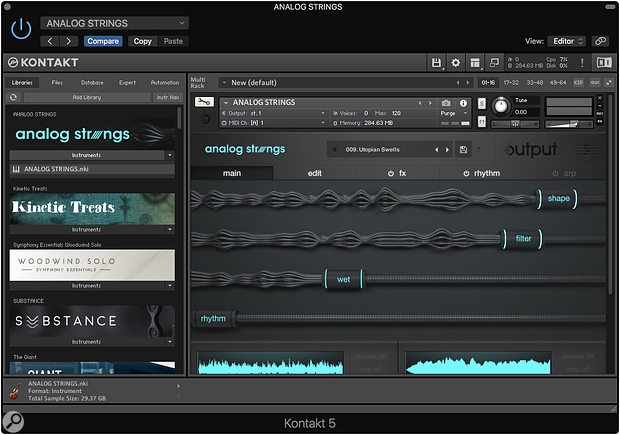Solo the instrument with S button
620x435 pixels.
pyautogui.click(x=482, y=103)
